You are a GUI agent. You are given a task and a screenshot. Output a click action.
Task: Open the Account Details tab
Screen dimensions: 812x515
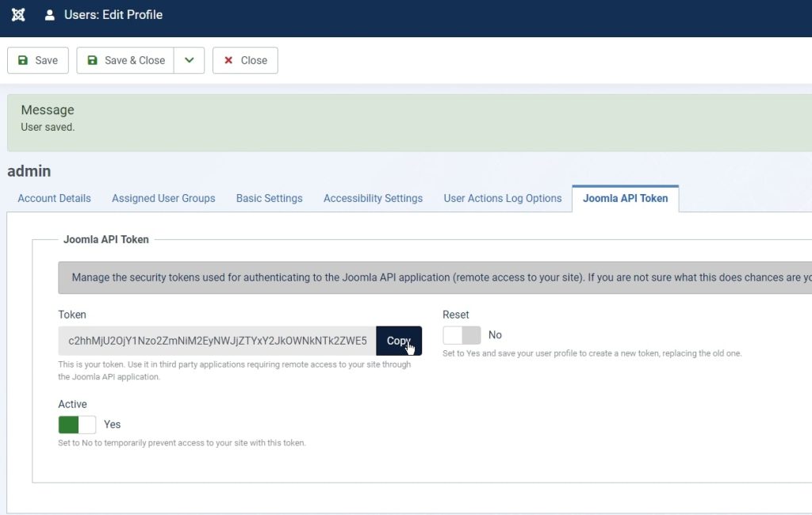[54, 198]
